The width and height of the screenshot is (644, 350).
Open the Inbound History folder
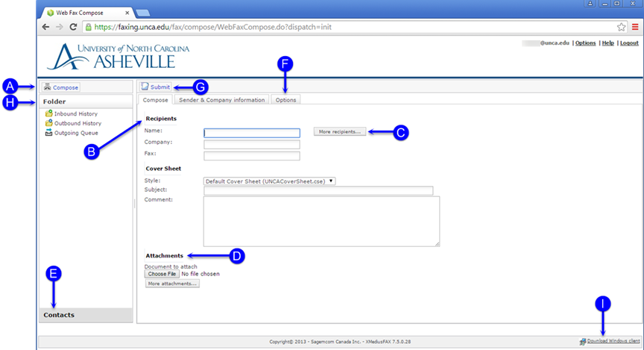[75, 113]
